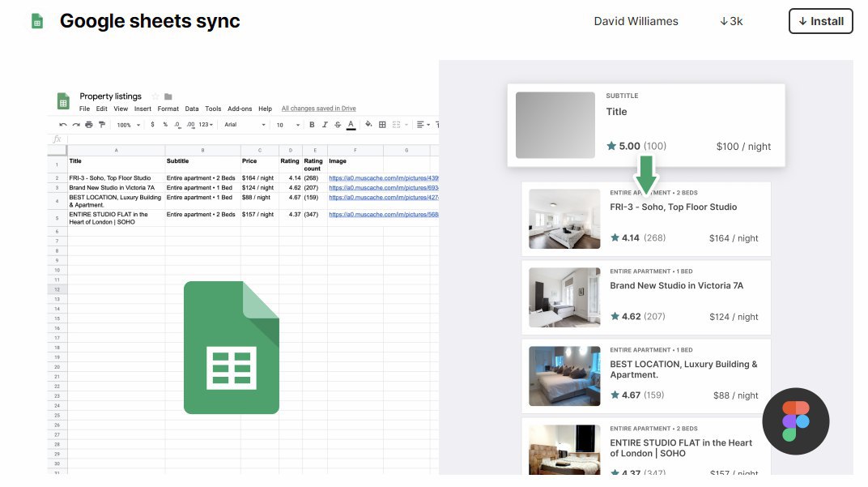Select the Paint format tool
This screenshot has width=868, height=487.
pyautogui.click(x=102, y=125)
